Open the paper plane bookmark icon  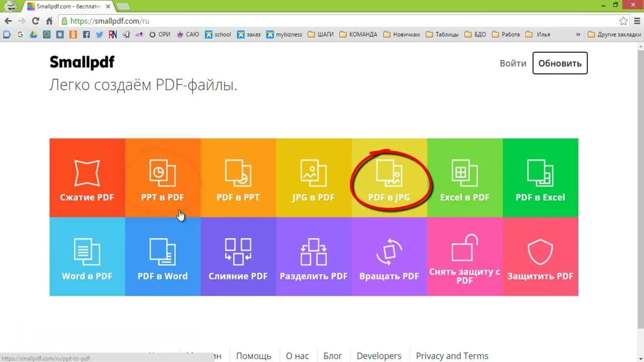pos(126,35)
